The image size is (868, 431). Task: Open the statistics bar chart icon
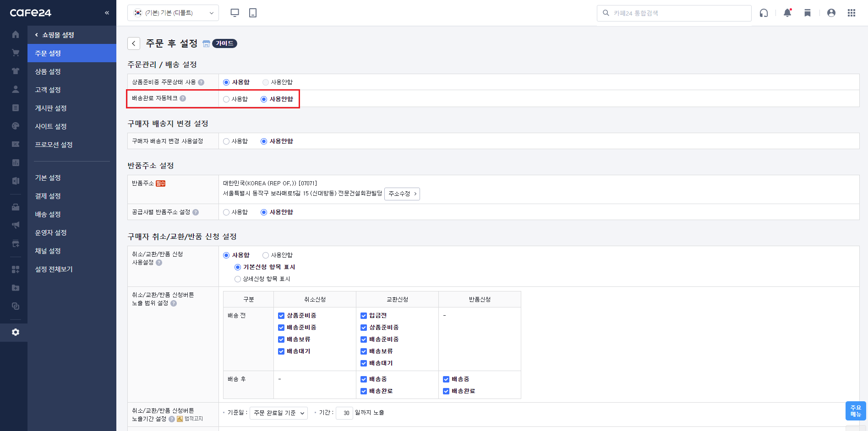coord(16,162)
